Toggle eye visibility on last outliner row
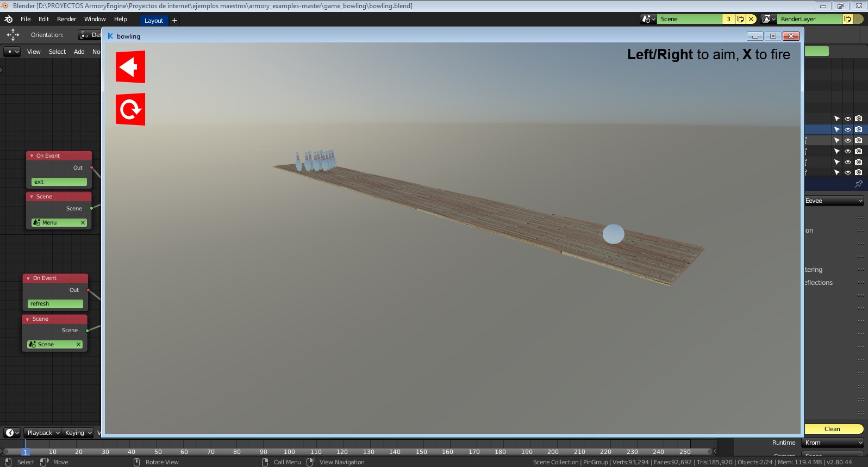The height and width of the screenshot is (467, 868). pyautogui.click(x=848, y=172)
